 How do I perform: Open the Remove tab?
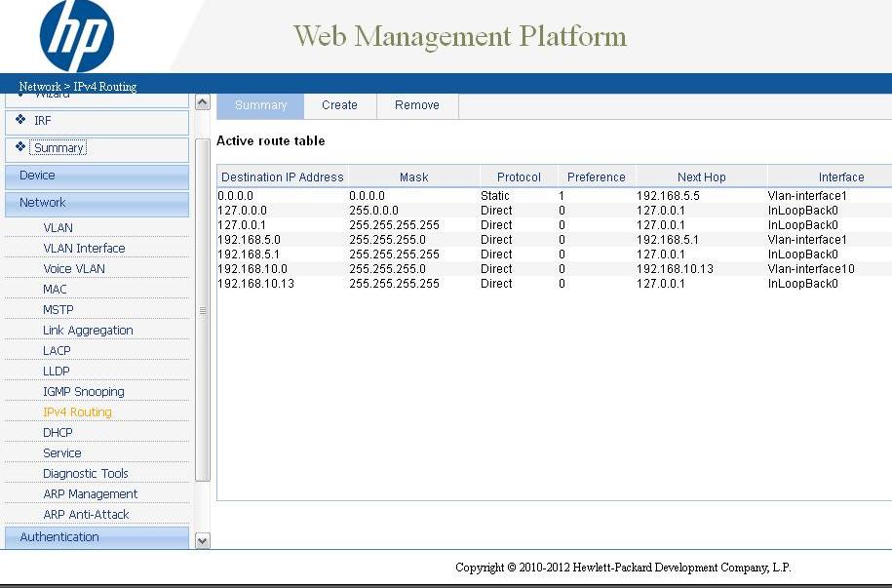click(416, 105)
